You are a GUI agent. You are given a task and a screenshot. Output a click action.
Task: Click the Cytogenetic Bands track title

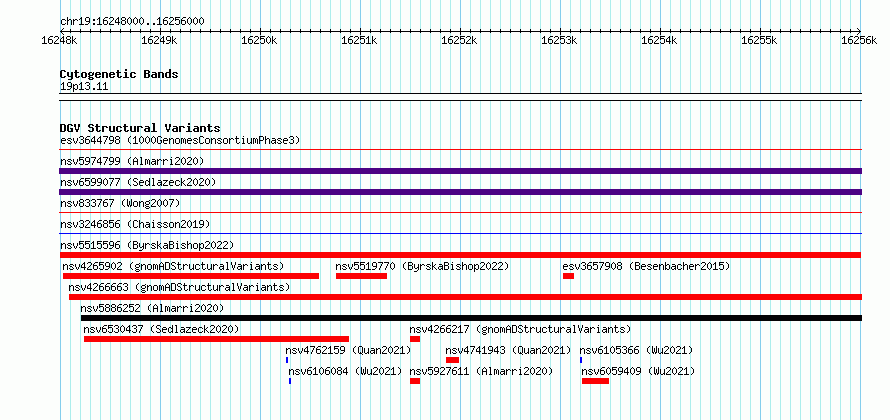[x=119, y=74]
